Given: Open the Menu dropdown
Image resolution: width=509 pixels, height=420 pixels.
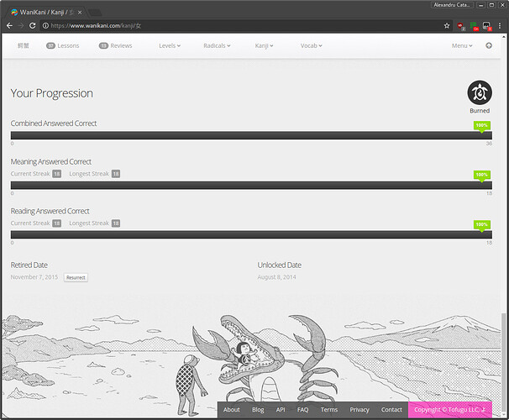Looking at the screenshot, I should 462,45.
